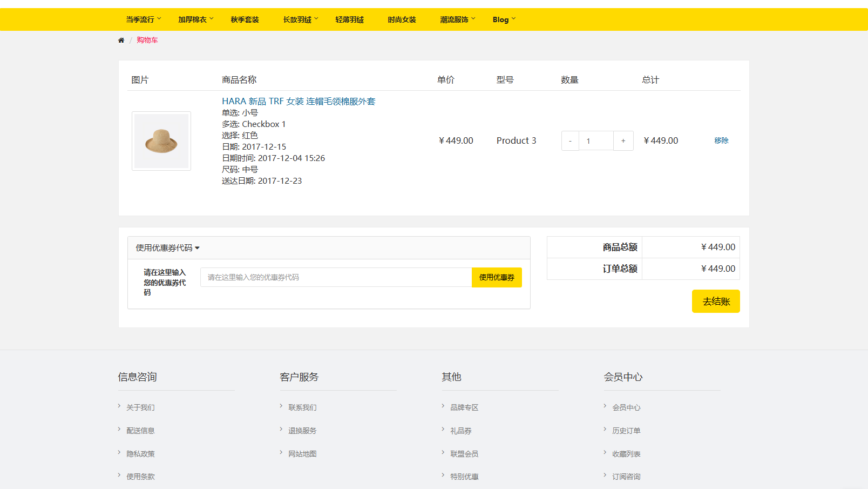Proceed to checkout with 去结账
This screenshot has width=868, height=489.
tap(716, 302)
